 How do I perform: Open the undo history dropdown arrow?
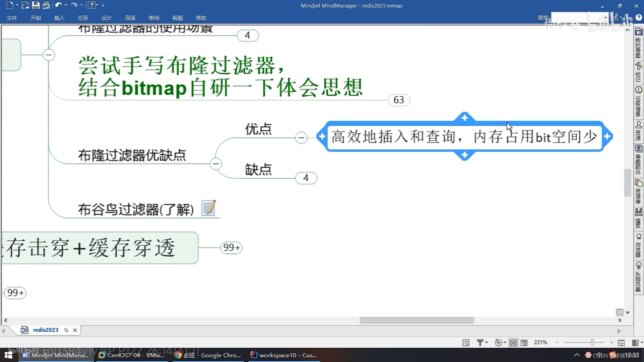tap(66, 5)
